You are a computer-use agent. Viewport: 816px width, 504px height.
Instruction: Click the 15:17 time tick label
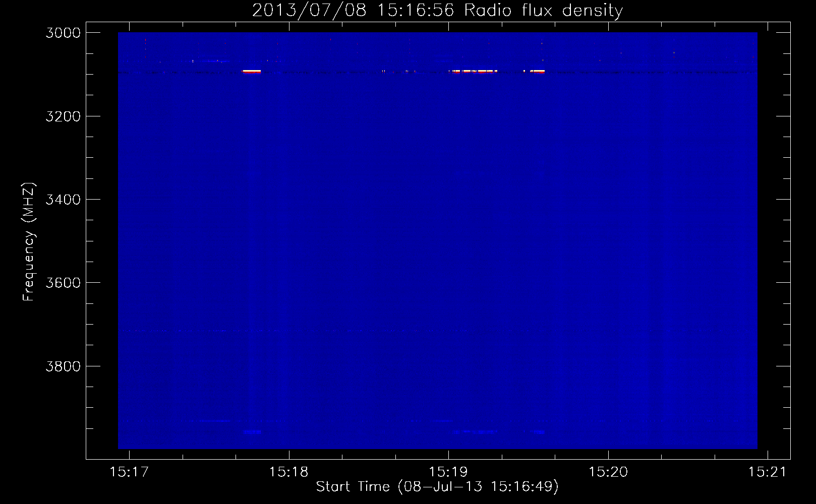tap(129, 472)
